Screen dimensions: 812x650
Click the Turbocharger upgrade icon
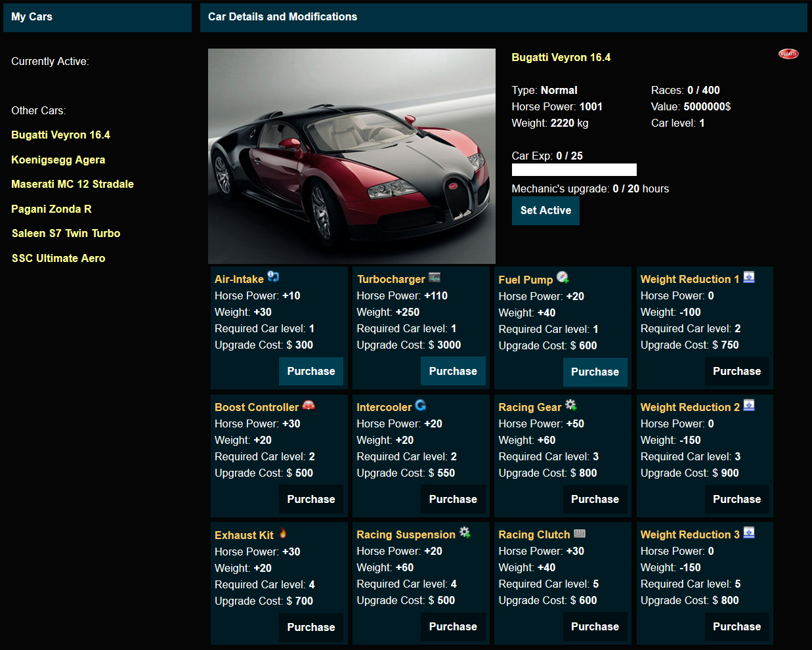click(x=435, y=278)
